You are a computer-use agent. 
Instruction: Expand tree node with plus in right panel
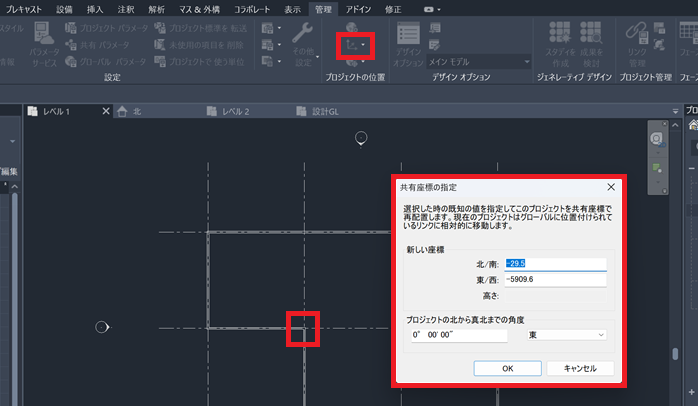(692, 392)
